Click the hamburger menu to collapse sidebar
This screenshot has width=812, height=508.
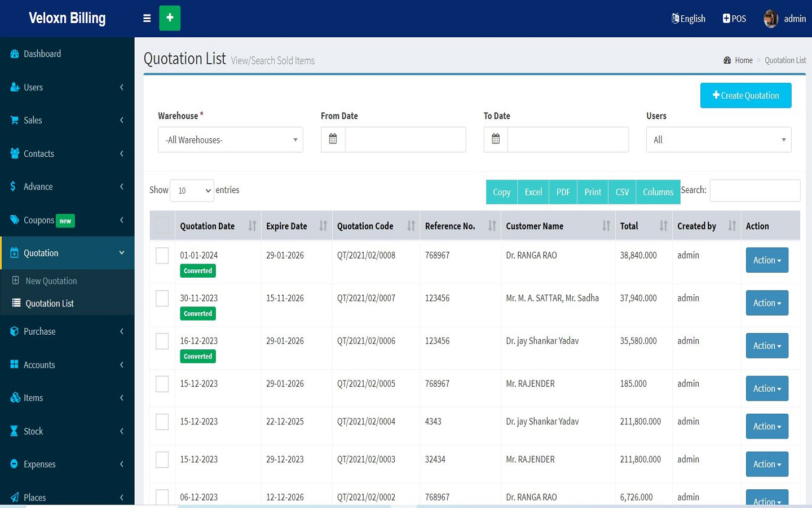click(x=147, y=18)
